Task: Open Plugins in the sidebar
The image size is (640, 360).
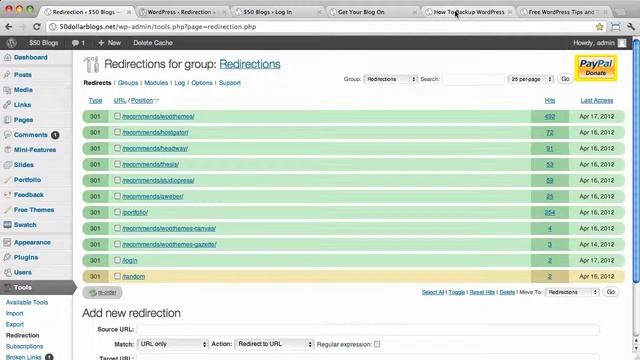Action: pos(26,258)
